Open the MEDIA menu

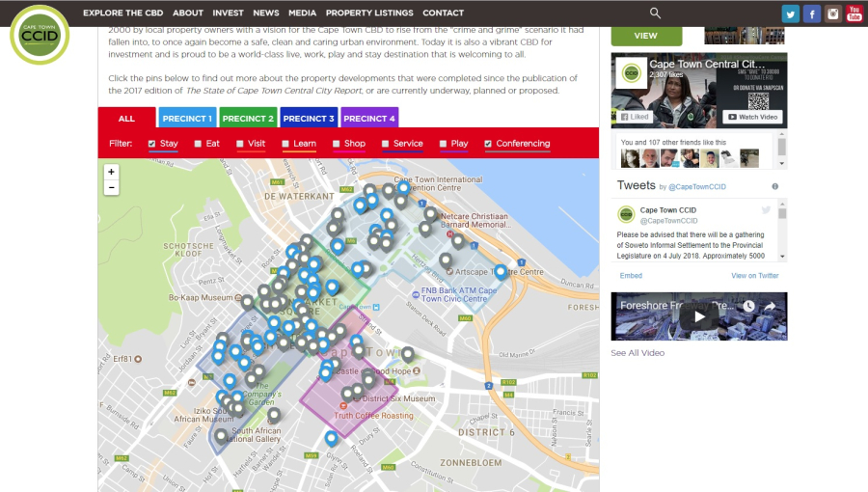302,13
